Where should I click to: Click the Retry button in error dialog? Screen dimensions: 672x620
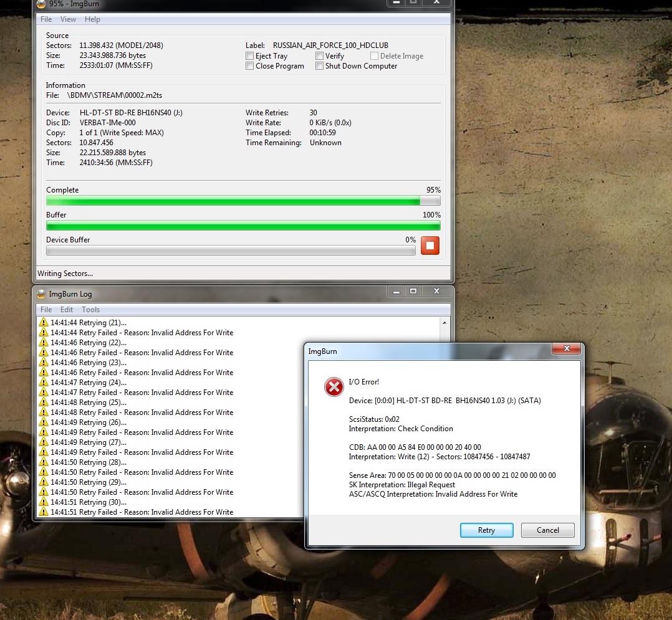click(486, 530)
